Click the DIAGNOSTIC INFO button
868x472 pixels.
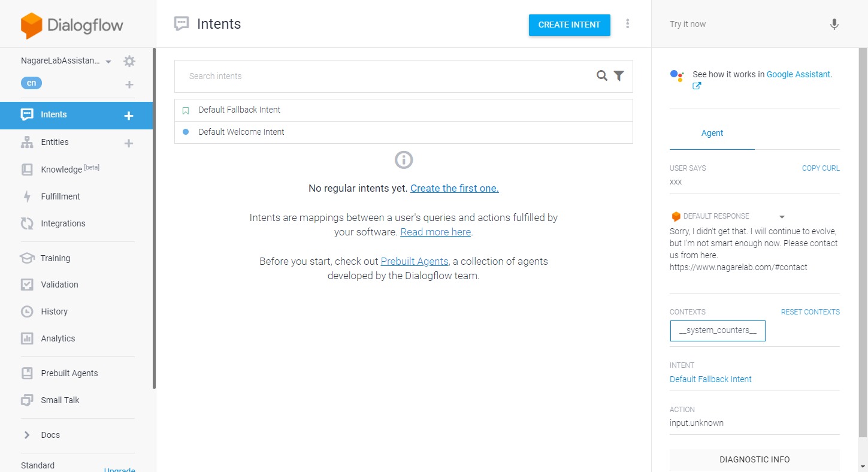coord(754,460)
